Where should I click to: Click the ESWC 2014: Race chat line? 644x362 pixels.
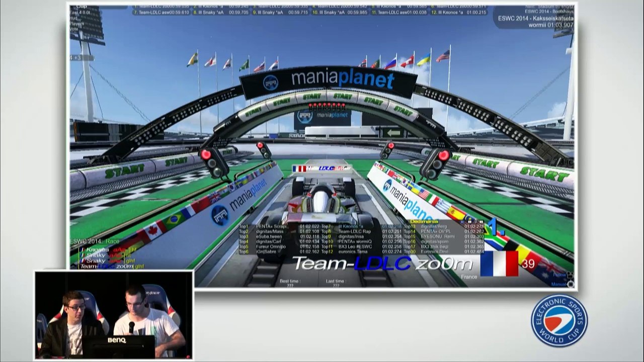coord(95,241)
